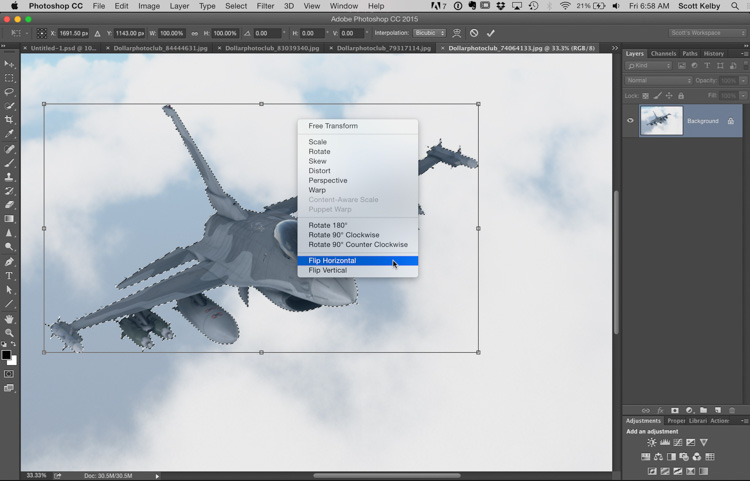Viewport: 750px width, 481px height.
Task: Open the Interpolation Bicubic dropdown
Action: pos(430,33)
